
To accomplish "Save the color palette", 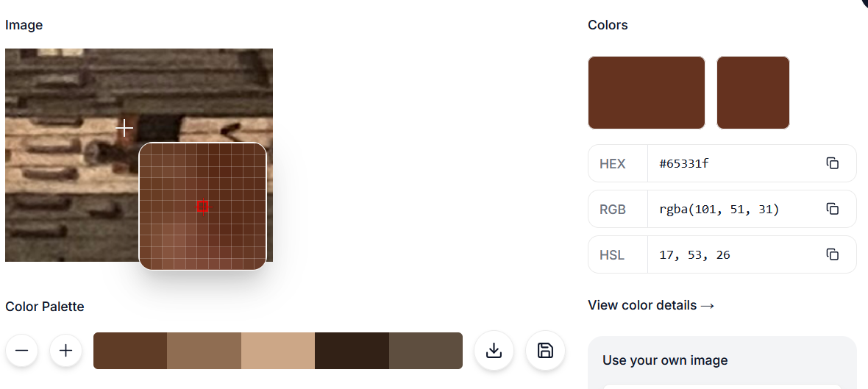I will point(545,351).
